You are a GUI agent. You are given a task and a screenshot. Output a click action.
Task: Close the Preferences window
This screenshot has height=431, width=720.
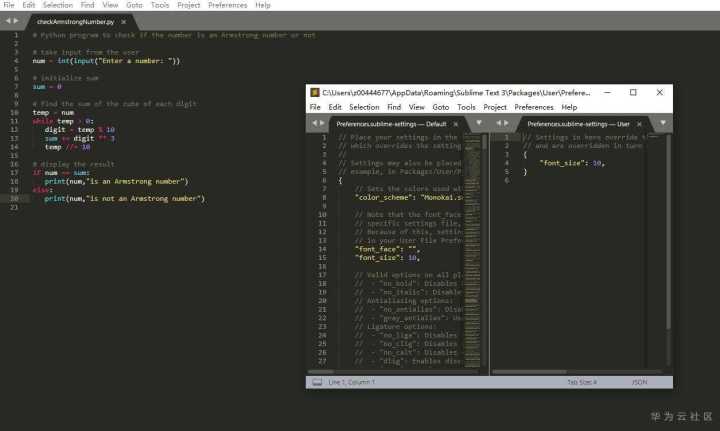pyautogui.click(x=660, y=92)
